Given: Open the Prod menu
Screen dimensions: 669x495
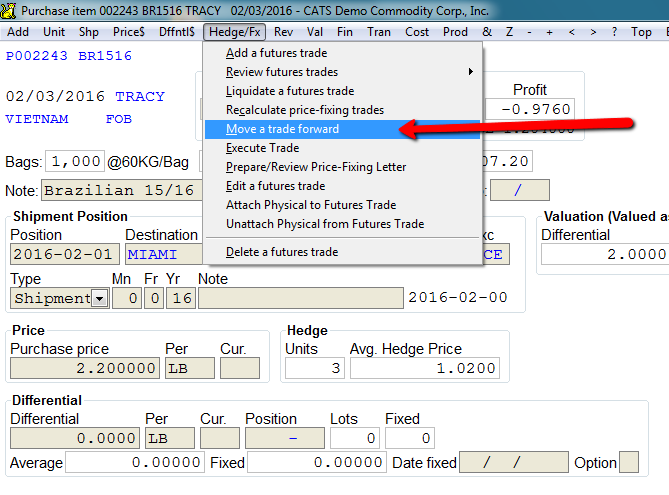Looking at the screenshot, I should [455, 32].
